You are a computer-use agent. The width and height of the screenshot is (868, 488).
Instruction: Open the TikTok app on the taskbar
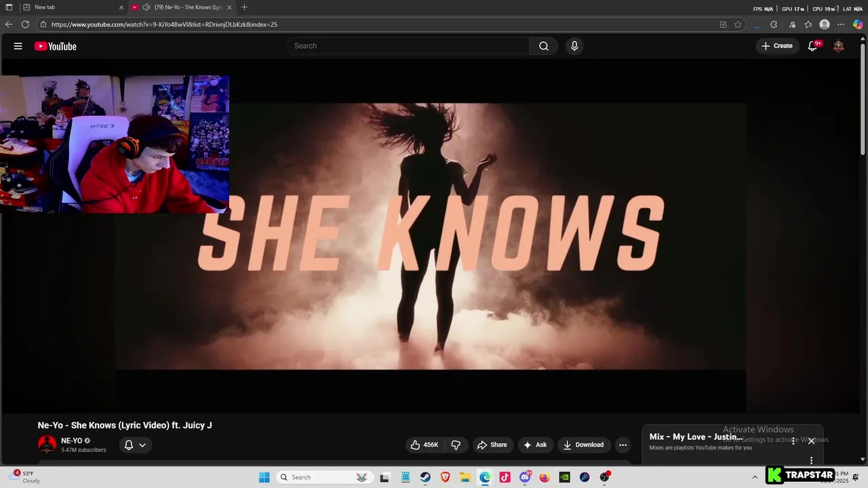(x=505, y=477)
